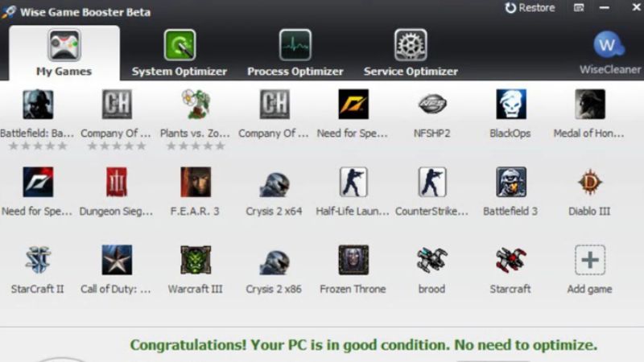Launch the brood game icon
644x362 pixels.
[x=432, y=260]
